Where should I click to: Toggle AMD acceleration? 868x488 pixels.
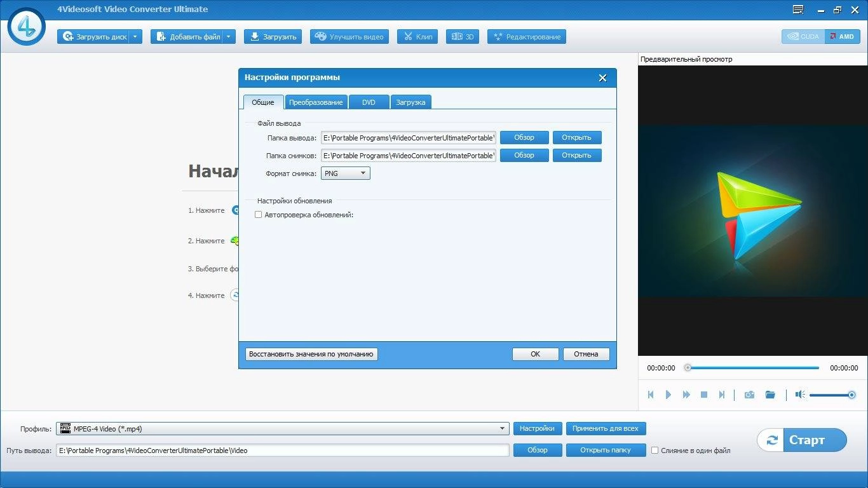843,37
